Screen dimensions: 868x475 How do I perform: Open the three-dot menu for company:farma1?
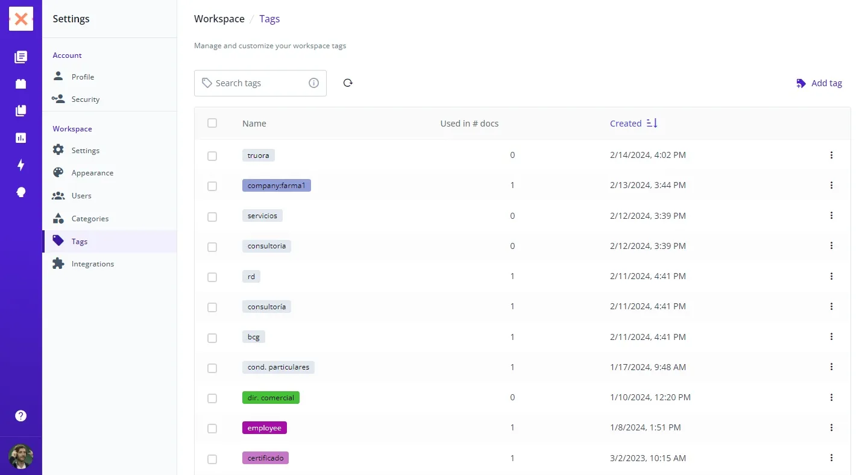831,186
